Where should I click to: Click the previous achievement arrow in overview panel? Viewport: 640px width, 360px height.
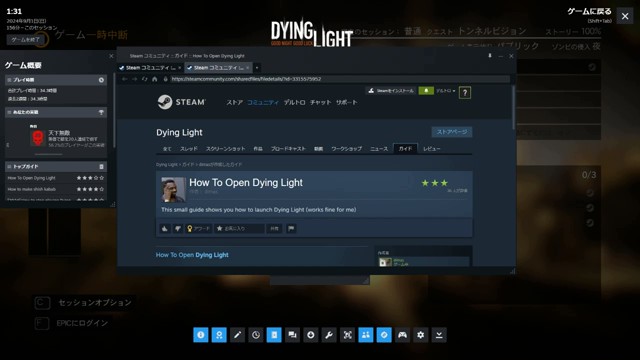[8, 145]
